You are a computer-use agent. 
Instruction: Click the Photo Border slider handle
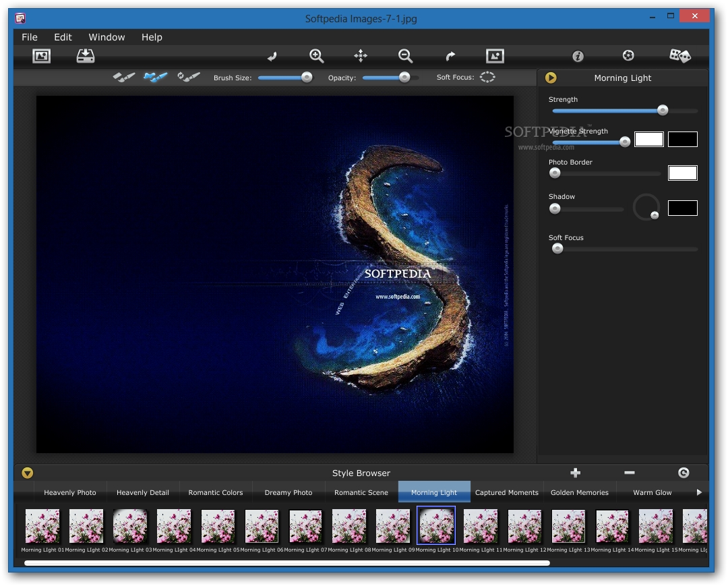555,173
